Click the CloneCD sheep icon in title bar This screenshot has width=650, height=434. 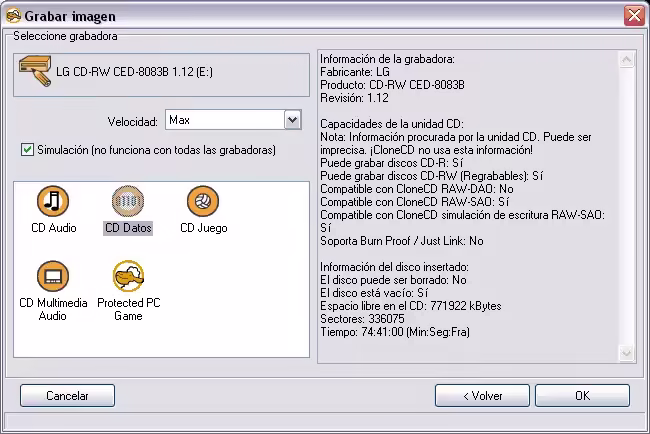14,16
